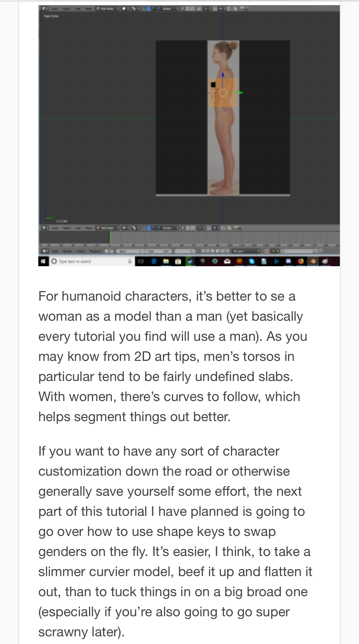Open the Edit Mode dropdown in the top header
The image size is (359, 644).
[108, 9]
